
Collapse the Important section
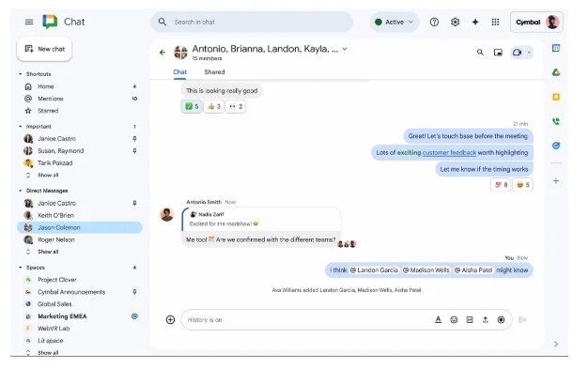tap(21, 127)
